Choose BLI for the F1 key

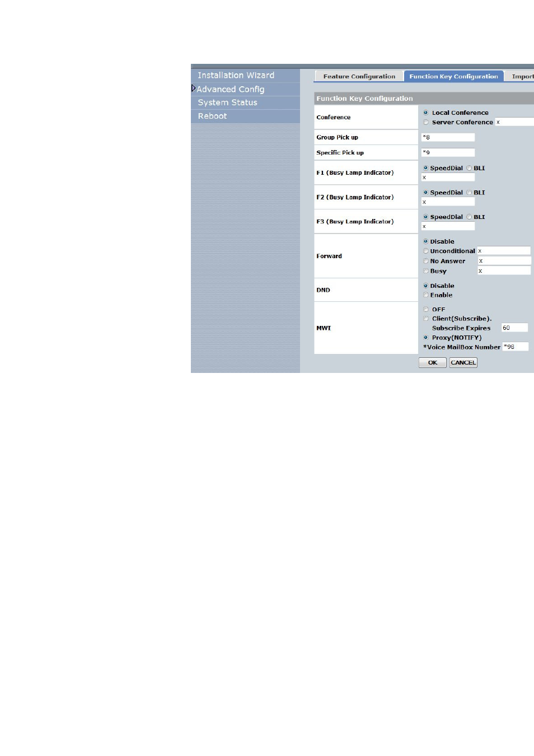pos(469,168)
